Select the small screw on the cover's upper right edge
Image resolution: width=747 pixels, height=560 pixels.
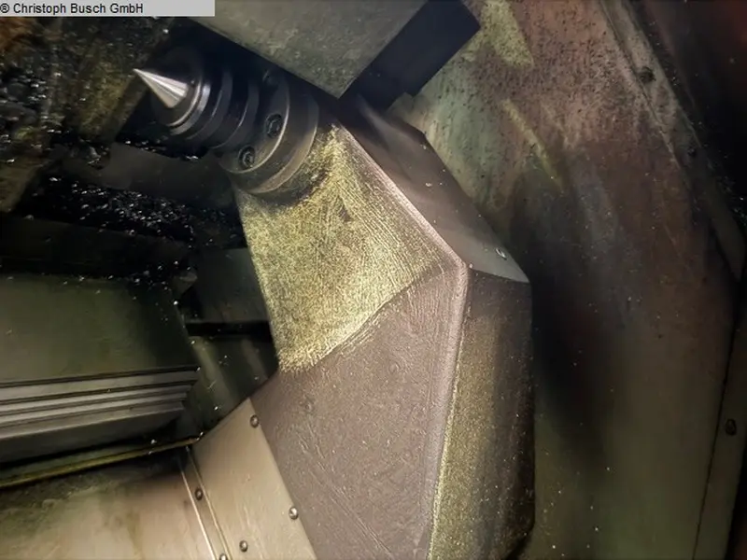tap(501, 252)
